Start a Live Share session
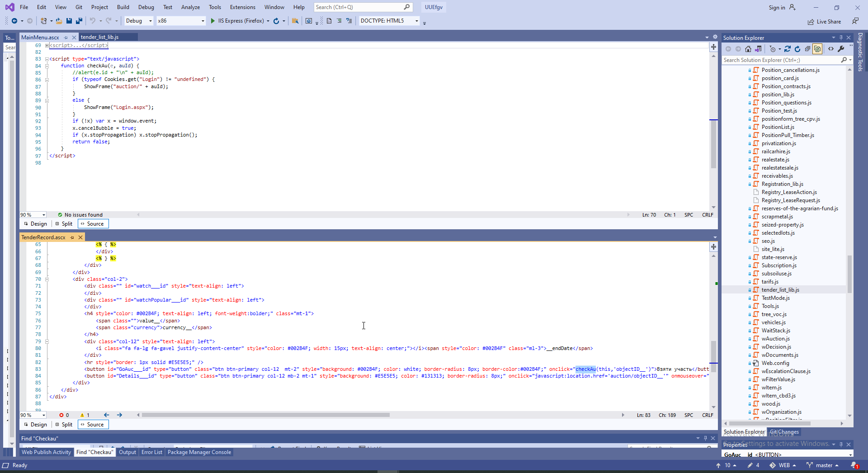This screenshot has width=868, height=473. (825, 22)
